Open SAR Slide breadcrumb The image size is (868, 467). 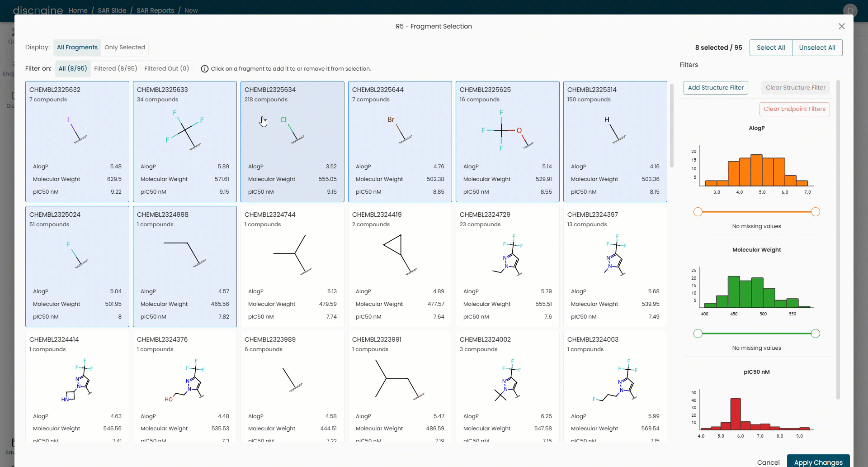(112, 10)
